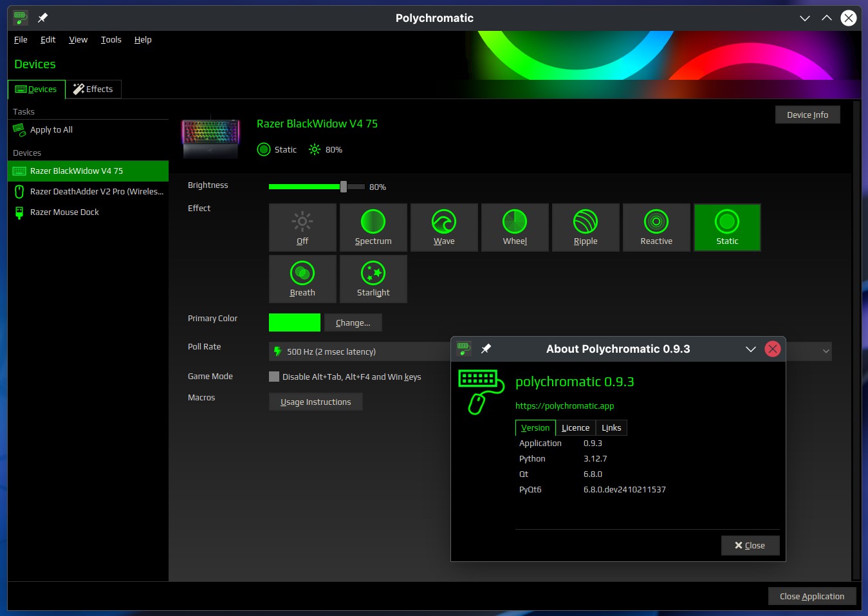
Task: Select Razer BlackWidow V4 75 in device list
Action: point(88,171)
